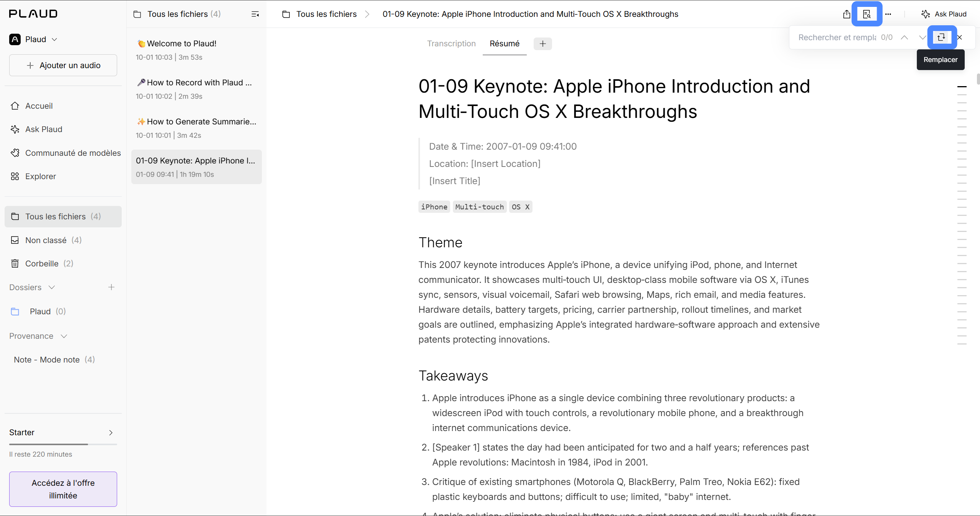Click the [Insert Title] placeholder
Screen dimensions: 980x516
(455, 181)
